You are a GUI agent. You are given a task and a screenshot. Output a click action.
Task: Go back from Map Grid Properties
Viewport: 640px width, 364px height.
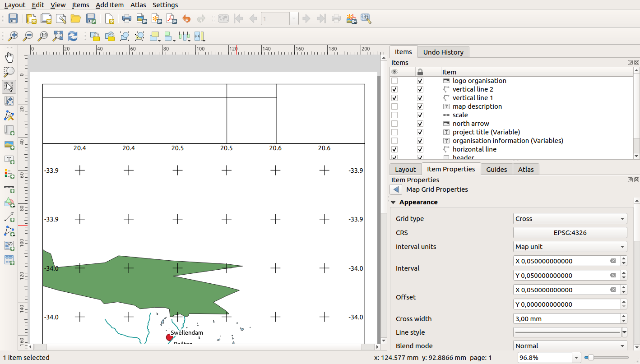[x=396, y=189]
